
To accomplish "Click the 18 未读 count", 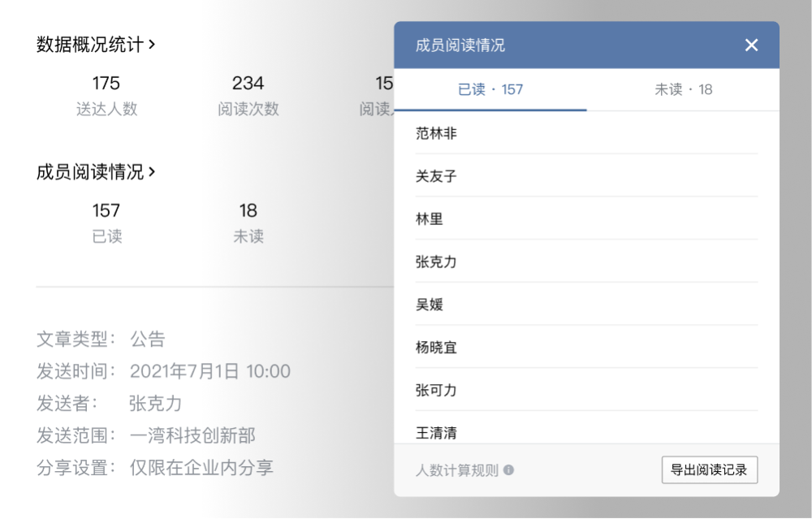I will coord(248,223).
